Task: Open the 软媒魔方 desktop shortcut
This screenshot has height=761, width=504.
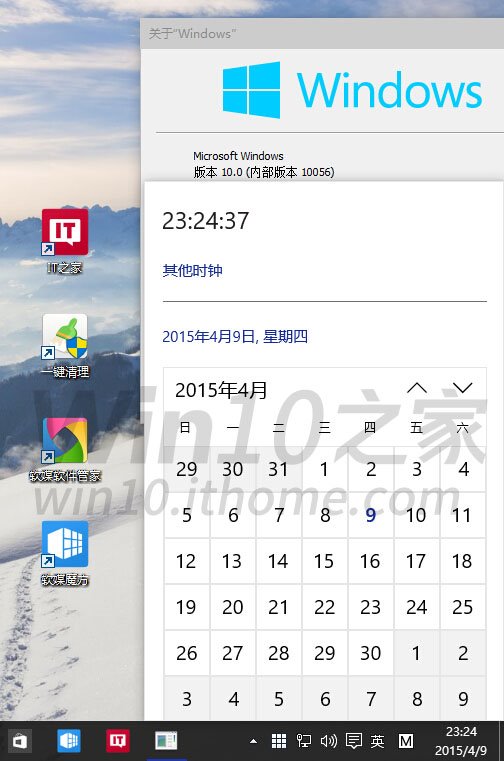Action: click(x=65, y=553)
